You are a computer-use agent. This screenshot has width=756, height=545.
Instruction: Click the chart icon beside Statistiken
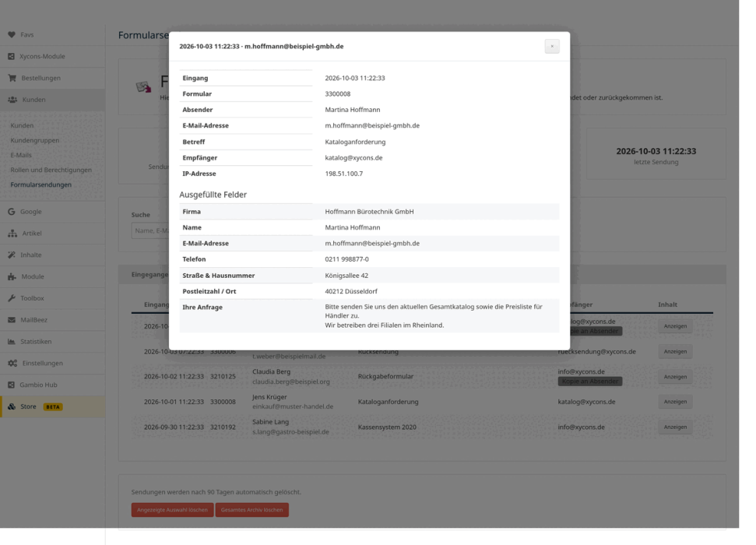pos(12,342)
